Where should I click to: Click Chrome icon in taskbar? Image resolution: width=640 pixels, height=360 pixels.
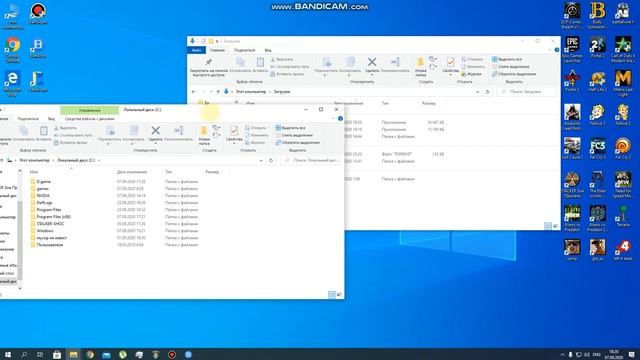click(90, 354)
